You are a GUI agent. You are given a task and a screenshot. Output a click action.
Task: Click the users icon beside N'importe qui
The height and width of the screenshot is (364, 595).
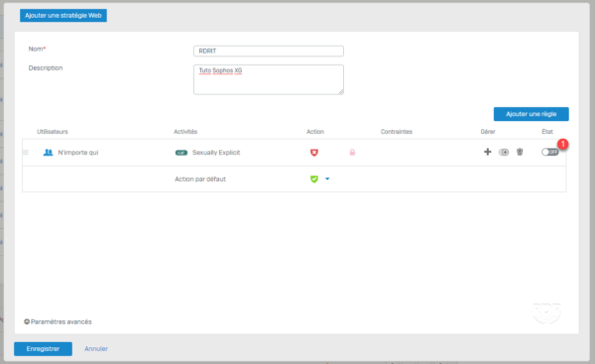click(49, 152)
